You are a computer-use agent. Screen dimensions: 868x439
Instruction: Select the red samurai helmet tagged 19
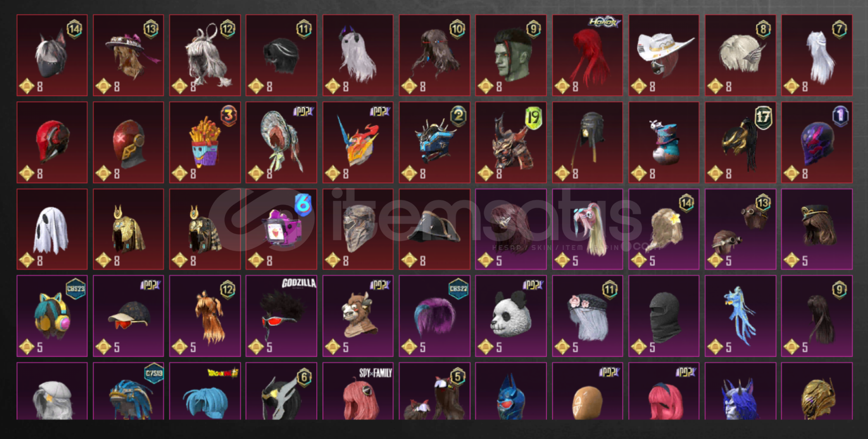[511, 142]
